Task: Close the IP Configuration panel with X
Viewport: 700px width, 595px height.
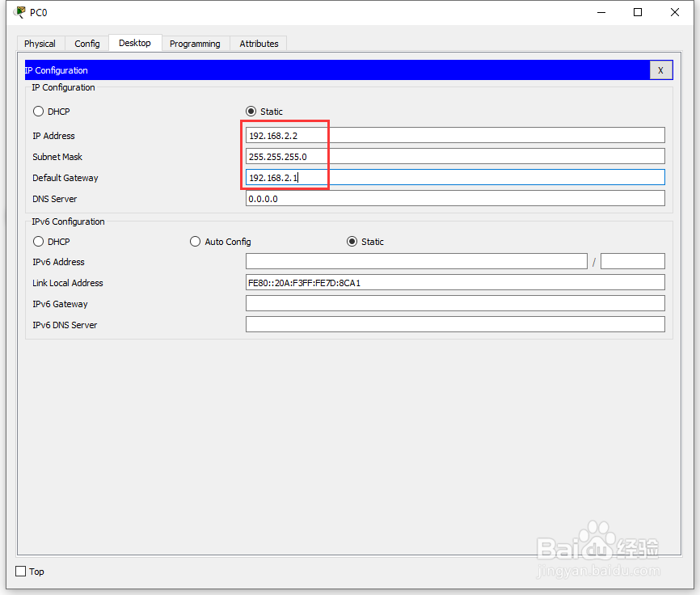Action: [660, 70]
